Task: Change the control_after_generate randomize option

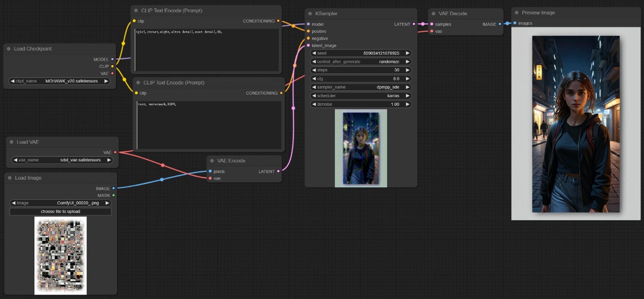Action: [x=360, y=62]
